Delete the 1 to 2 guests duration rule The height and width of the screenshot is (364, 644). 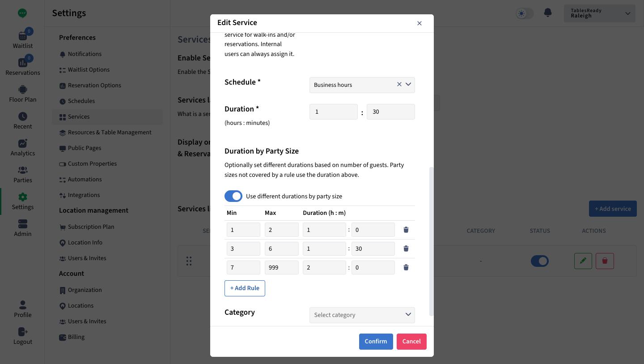pyautogui.click(x=406, y=230)
